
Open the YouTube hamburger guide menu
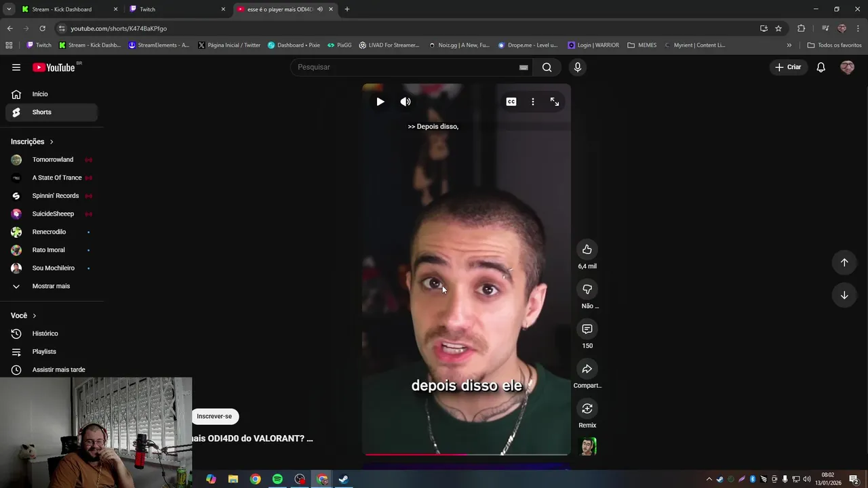(16, 67)
